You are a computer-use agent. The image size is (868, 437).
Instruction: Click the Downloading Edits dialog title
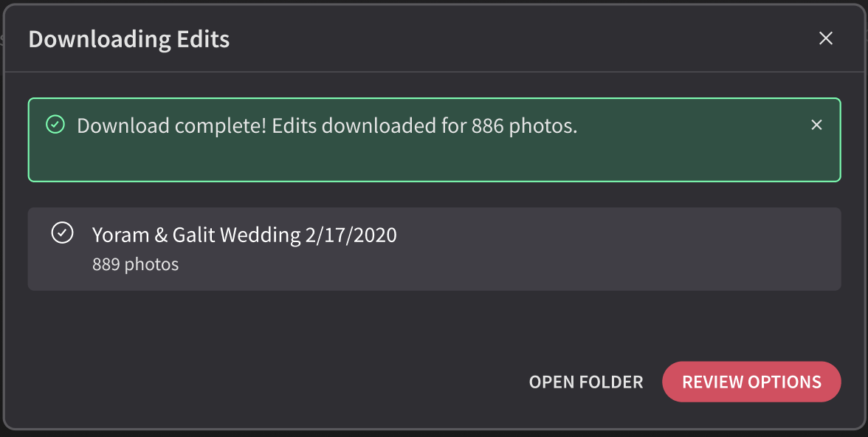[129, 39]
